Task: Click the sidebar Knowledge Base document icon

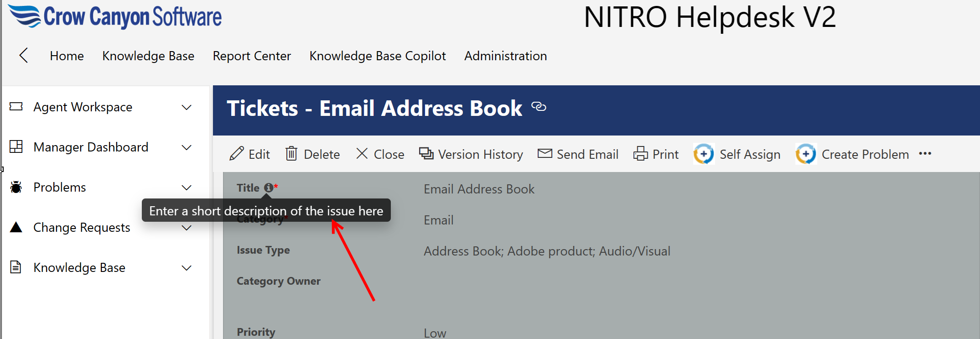Action: pyautogui.click(x=16, y=267)
